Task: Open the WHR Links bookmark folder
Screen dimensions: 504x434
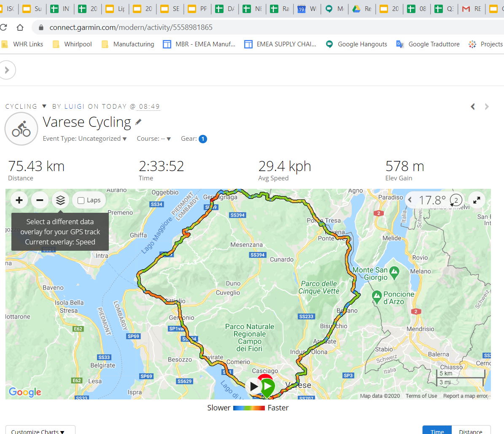Action: coord(22,44)
